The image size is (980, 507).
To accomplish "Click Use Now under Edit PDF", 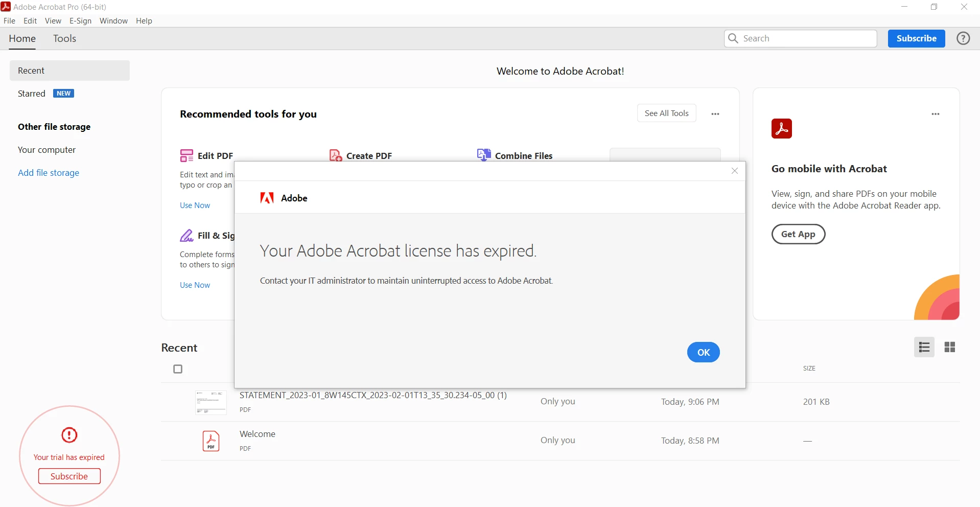I will [x=195, y=205].
